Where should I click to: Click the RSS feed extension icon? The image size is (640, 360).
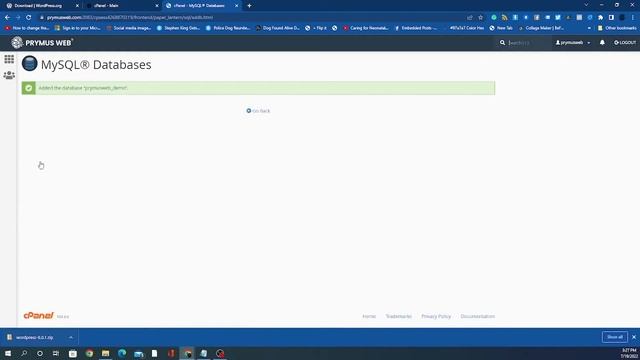(504, 18)
